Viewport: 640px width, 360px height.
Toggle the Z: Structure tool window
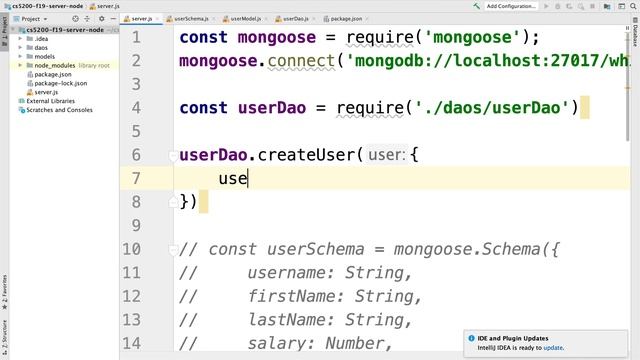[4, 337]
